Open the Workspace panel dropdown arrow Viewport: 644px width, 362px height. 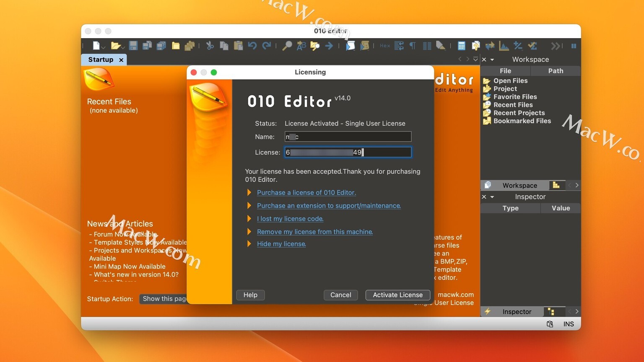point(492,59)
